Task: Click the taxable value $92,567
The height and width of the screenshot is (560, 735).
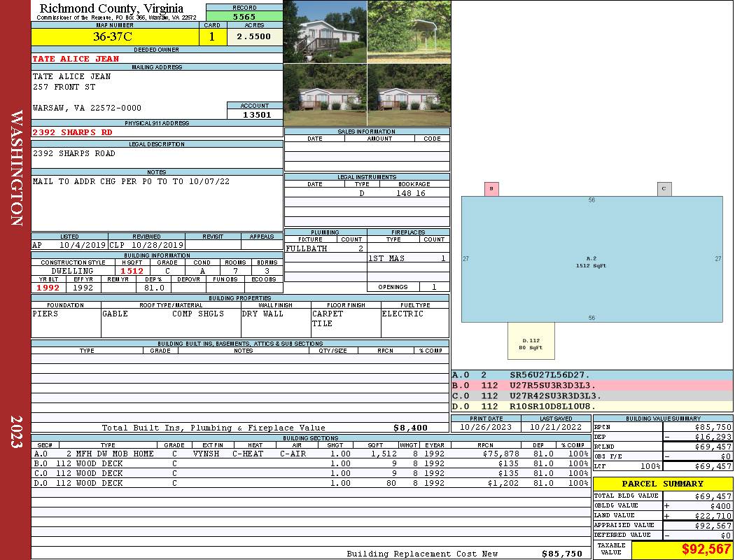Action: point(706,550)
